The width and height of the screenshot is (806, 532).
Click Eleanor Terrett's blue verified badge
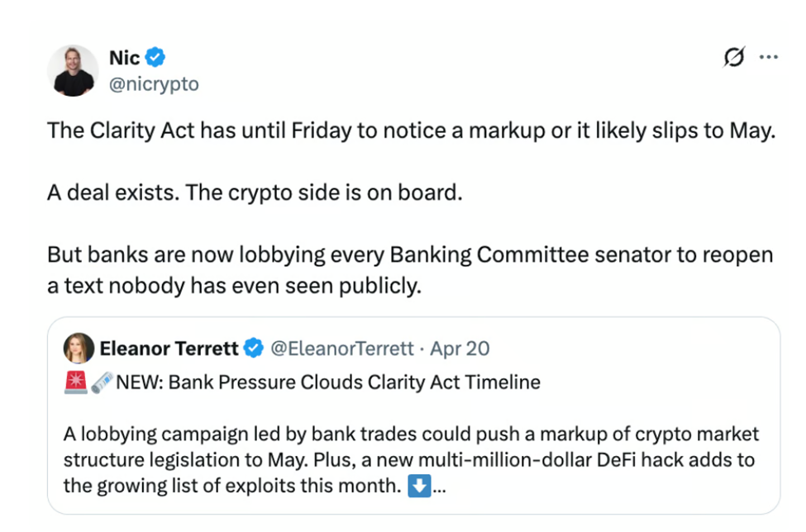pos(253,349)
